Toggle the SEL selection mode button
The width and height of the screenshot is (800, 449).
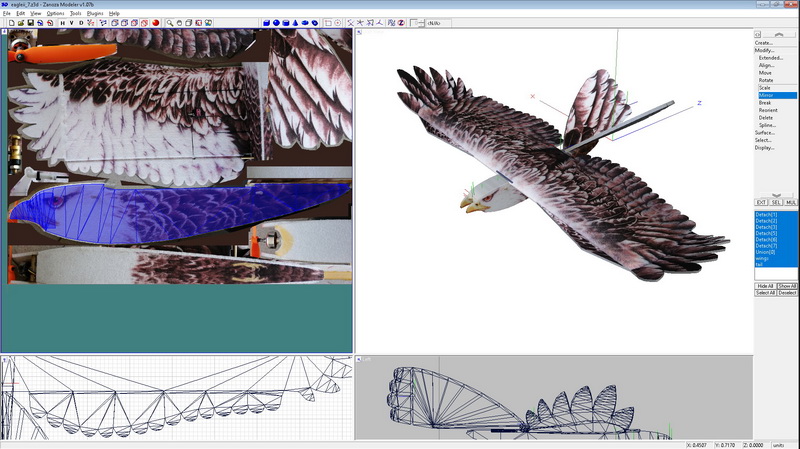(776, 202)
